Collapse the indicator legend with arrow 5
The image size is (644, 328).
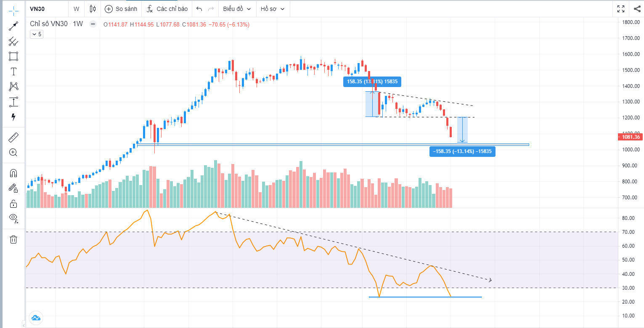coord(37,34)
